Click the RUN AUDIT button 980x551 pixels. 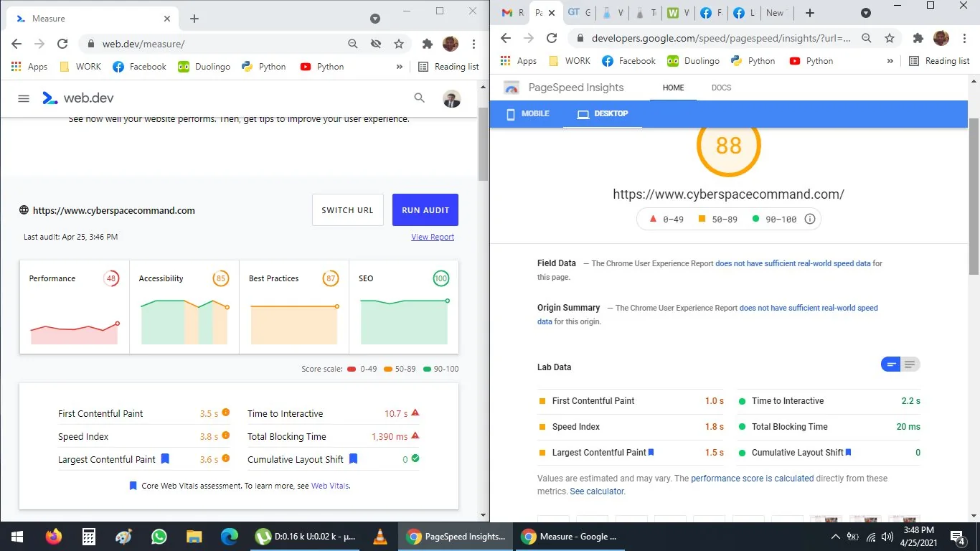click(x=425, y=210)
